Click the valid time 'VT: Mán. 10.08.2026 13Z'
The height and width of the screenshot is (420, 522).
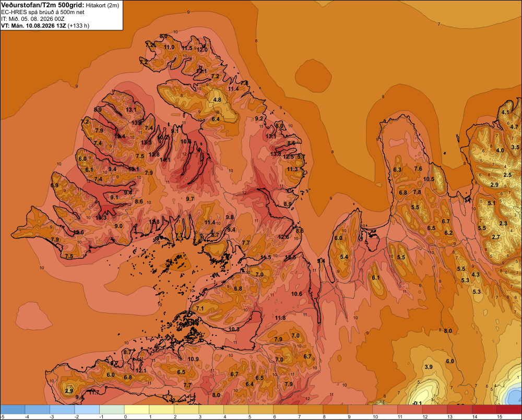point(33,26)
